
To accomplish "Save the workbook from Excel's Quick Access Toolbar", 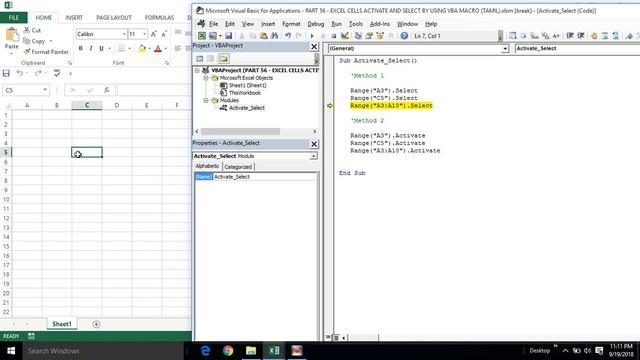I will coord(6,73).
